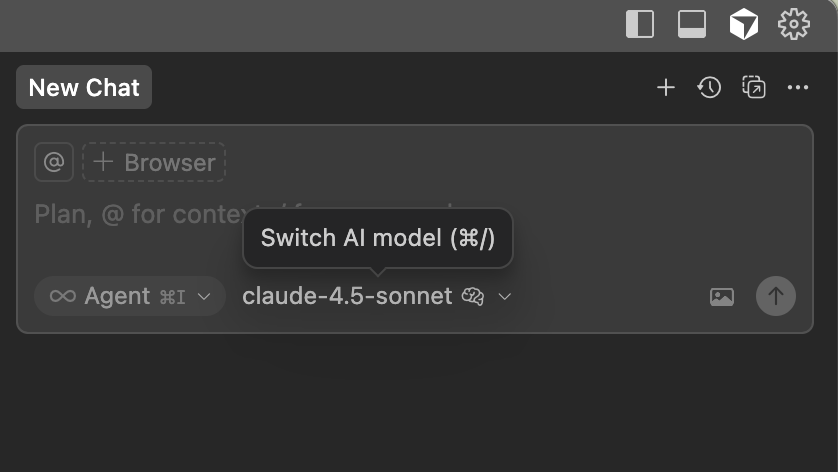Open settings with the gear icon
The image size is (838, 472).
[794, 24]
